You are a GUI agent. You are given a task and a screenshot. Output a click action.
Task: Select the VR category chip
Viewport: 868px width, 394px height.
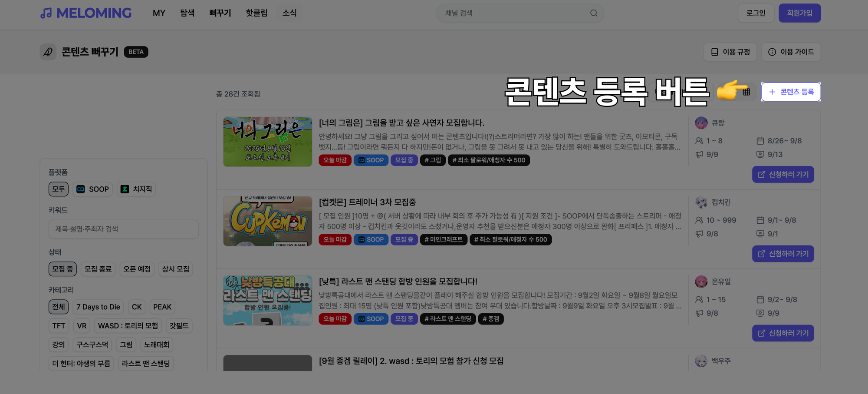pos(82,326)
